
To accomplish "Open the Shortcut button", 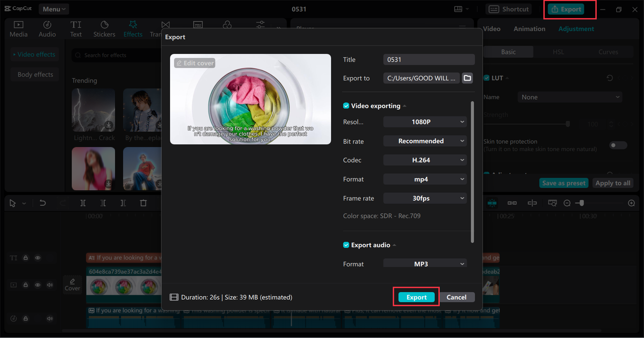I will 509,9.
